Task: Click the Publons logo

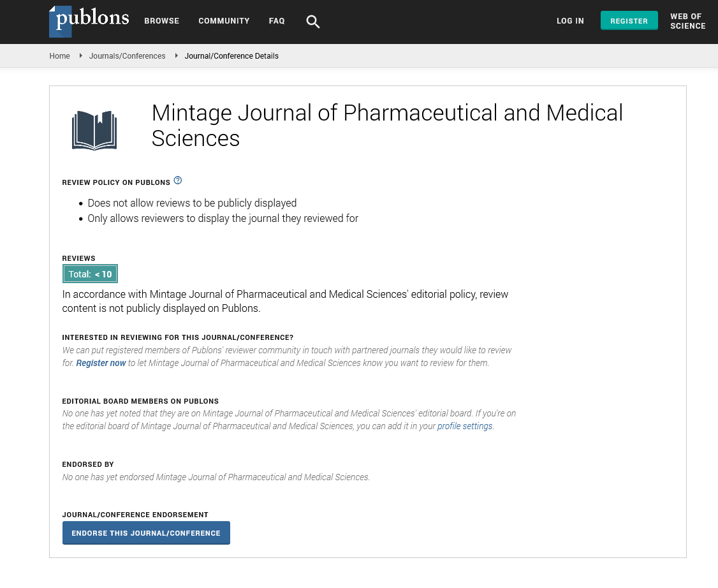Action: (89, 21)
